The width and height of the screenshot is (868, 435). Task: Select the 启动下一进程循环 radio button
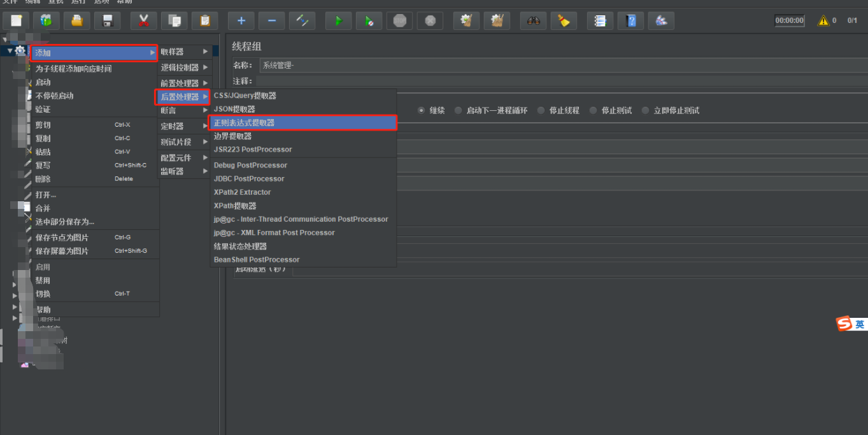click(x=459, y=110)
